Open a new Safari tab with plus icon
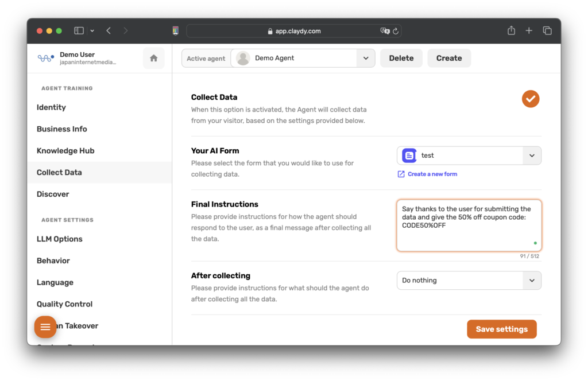 [529, 31]
